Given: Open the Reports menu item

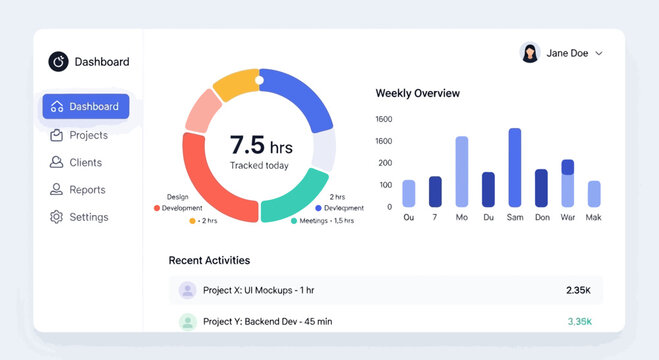Looking at the screenshot, I should (x=78, y=189).
